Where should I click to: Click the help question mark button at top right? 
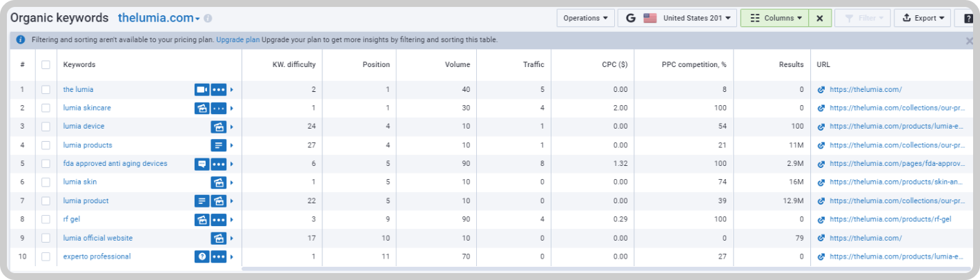tap(967, 18)
